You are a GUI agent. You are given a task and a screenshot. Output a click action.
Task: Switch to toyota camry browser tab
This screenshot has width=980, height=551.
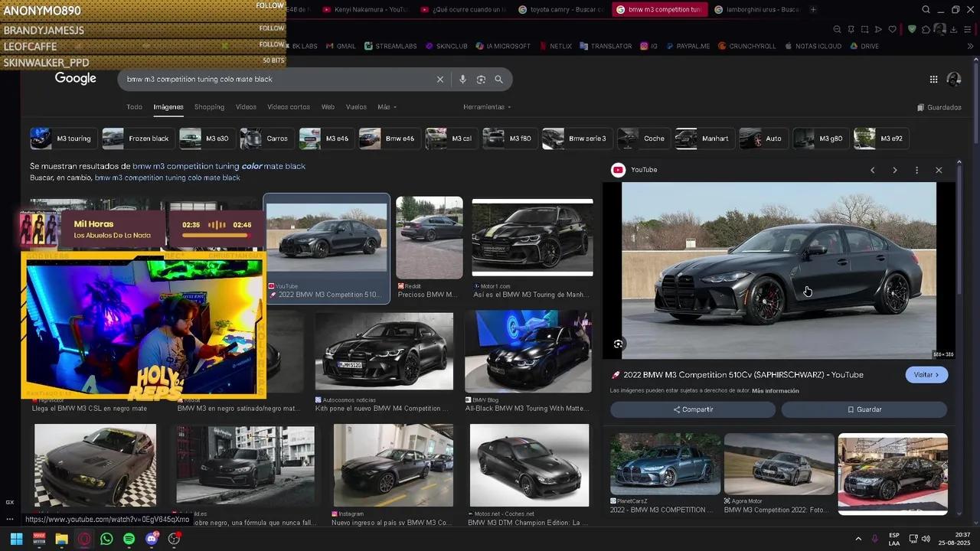(x=561, y=9)
